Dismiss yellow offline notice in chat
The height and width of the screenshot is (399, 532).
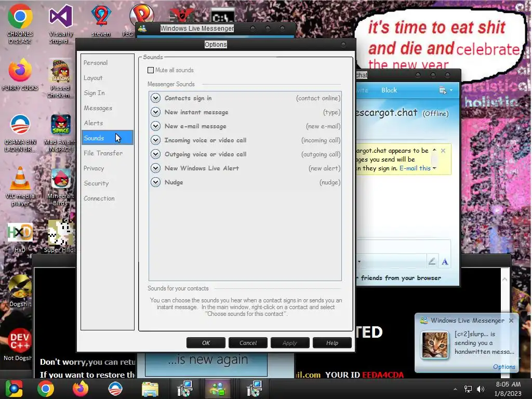click(x=443, y=151)
